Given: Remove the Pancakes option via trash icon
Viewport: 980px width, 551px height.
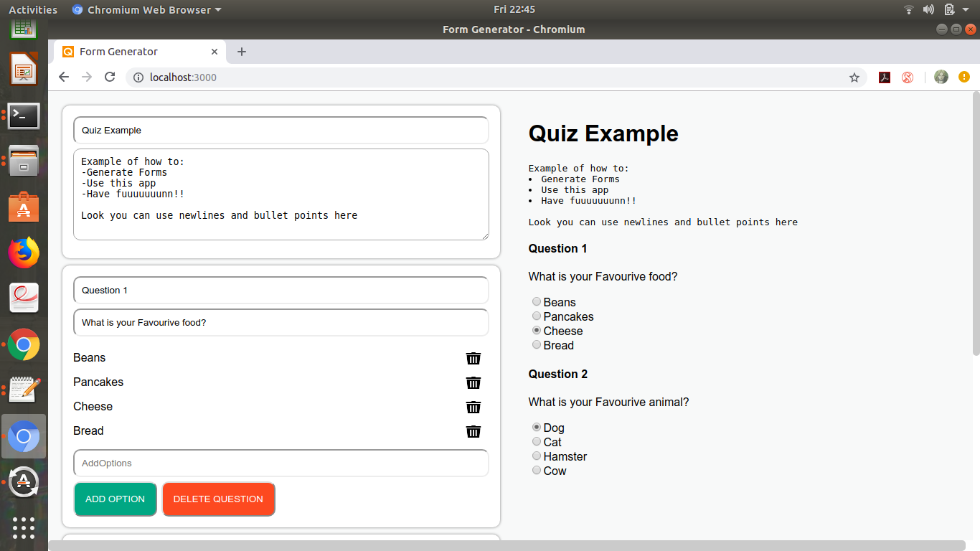Looking at the screenshot, I should (473, 382).
